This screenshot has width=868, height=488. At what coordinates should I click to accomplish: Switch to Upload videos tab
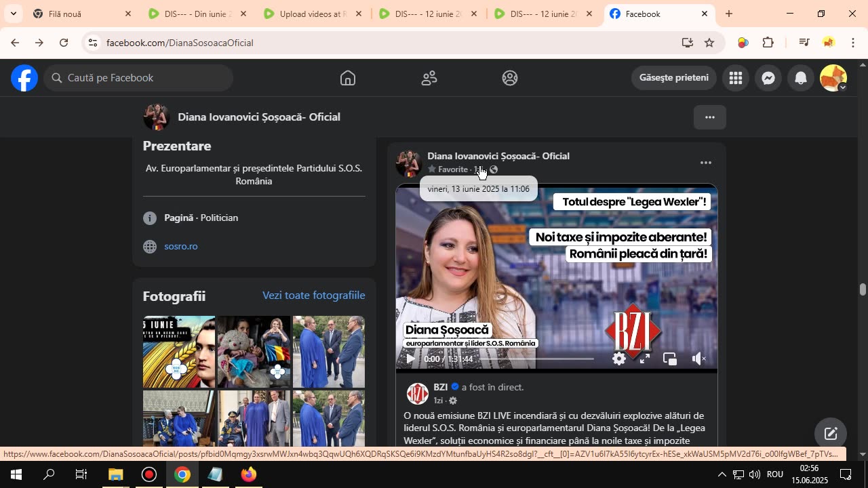pyautogui.click(x=313, y=14)
